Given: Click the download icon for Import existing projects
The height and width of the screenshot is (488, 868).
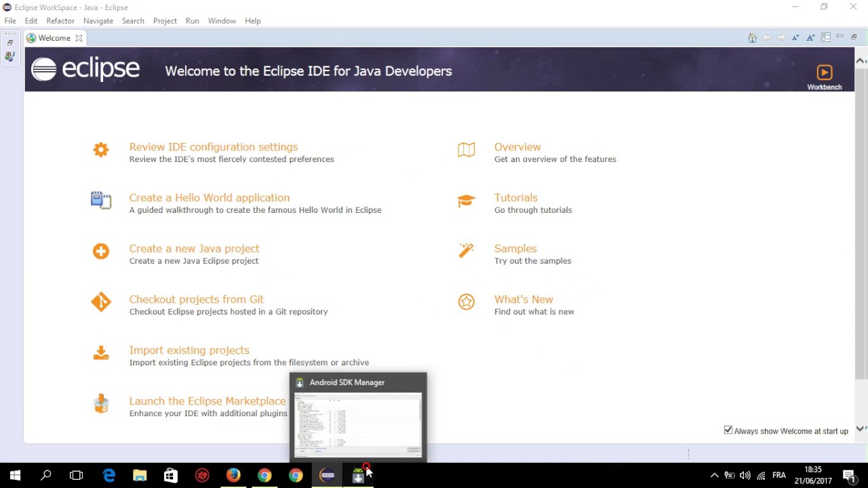Looking at the screenshot, I should (x=101, y=353).
